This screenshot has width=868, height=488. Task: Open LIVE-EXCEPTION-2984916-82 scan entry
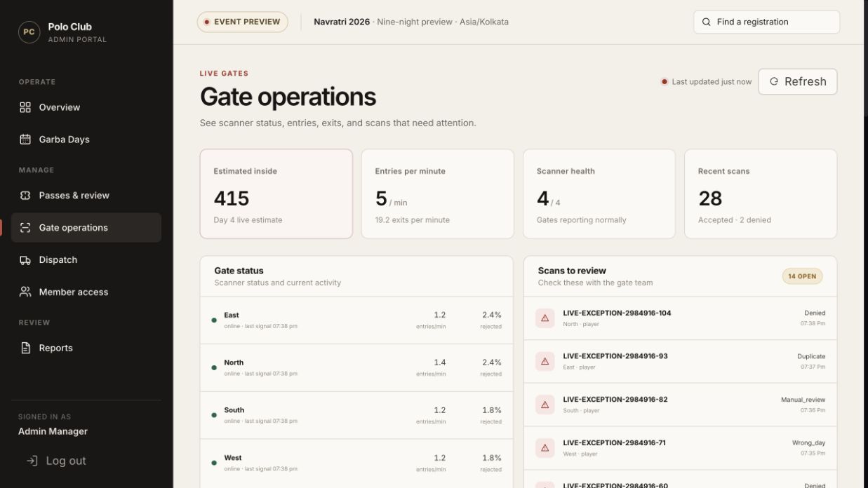(680, 405)
